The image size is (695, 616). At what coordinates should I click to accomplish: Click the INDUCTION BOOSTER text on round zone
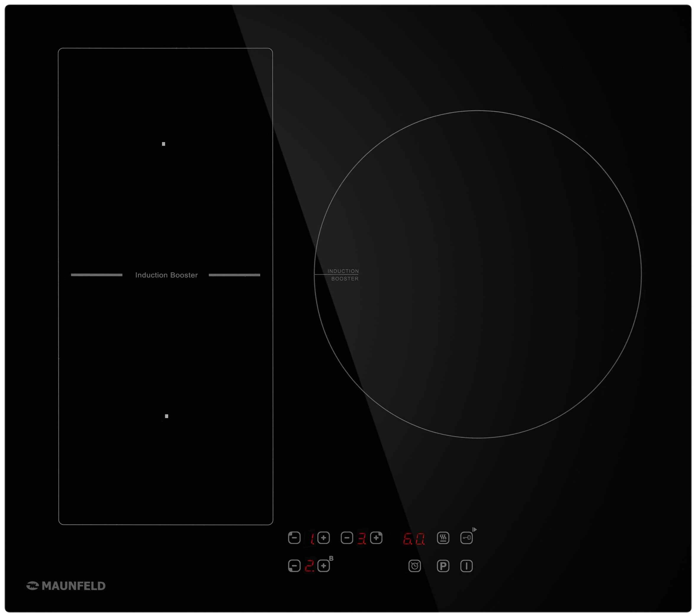coord(343,275)
